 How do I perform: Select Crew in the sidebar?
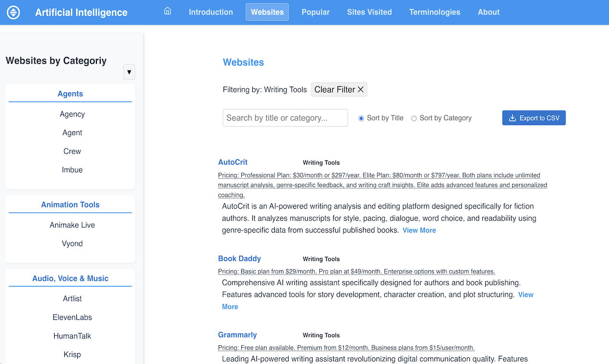tap(72, 151)
